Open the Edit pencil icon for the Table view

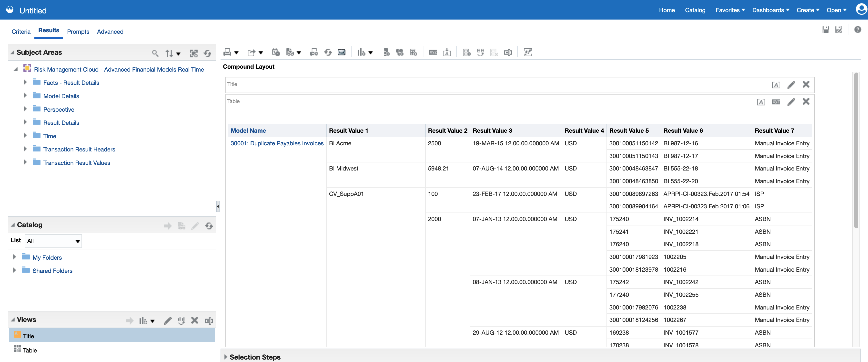click(x=791, y=102)
